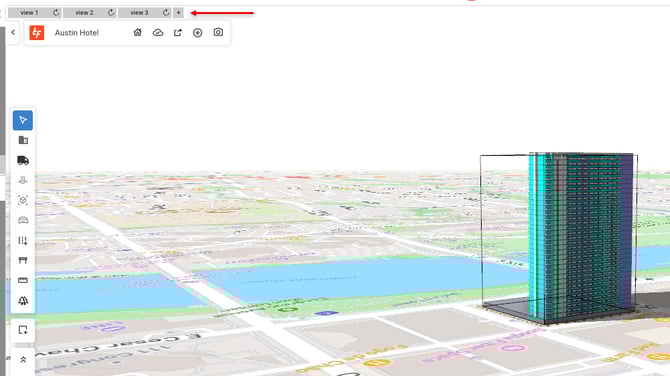Select the truck vehicle tool

(23, 160)
